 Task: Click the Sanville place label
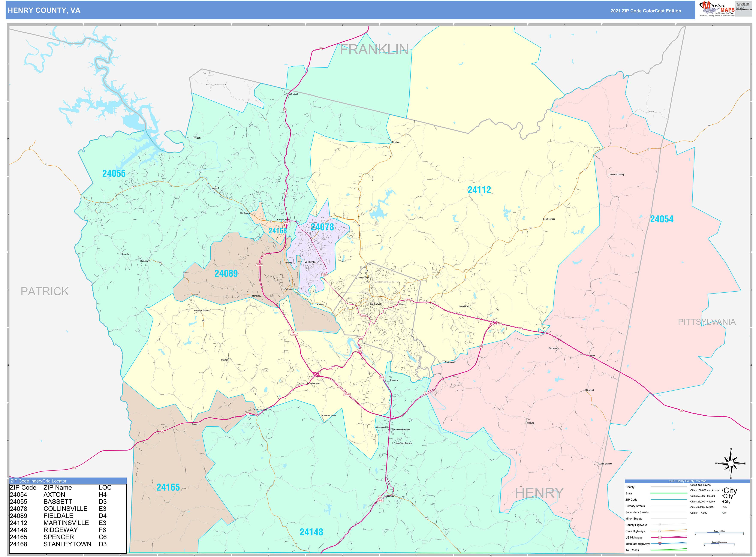click(126, 254)
